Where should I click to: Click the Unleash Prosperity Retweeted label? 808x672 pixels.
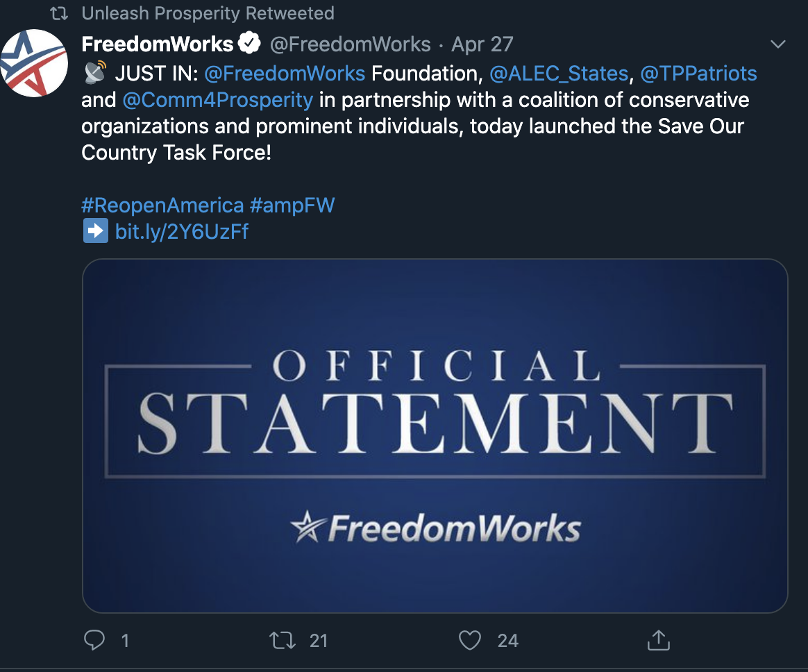tap(208, 13)
